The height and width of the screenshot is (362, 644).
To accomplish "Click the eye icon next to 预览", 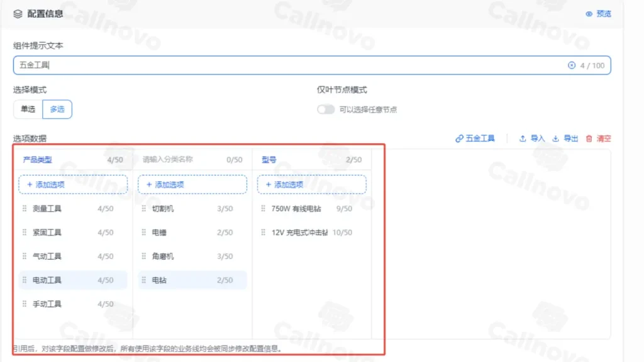I will [589, 13].
